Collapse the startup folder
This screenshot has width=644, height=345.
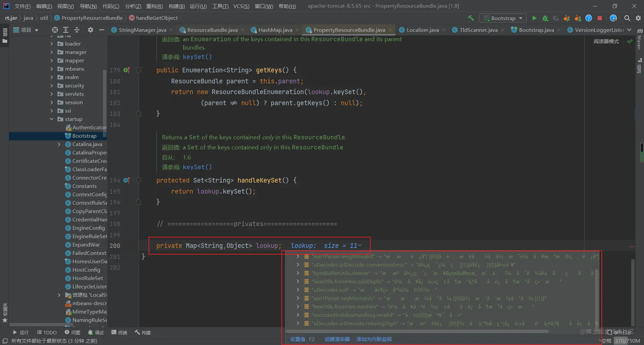[x=52, y=119]
